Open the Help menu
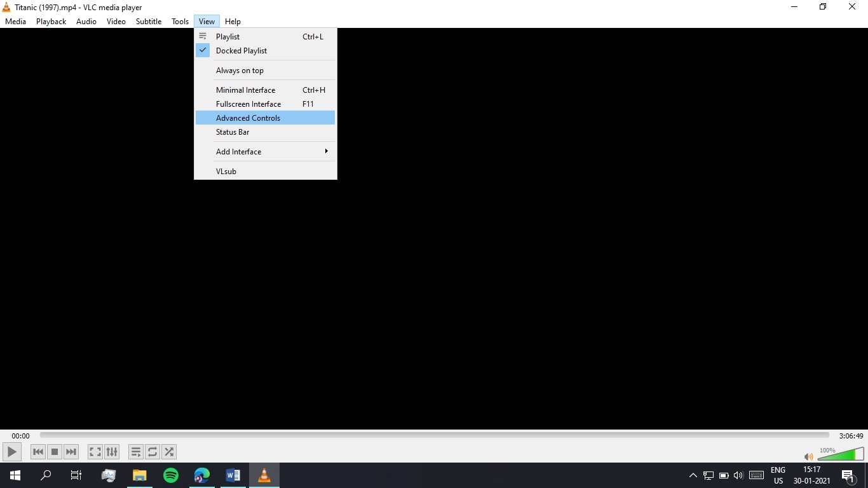Image resolution: width=868 pixels, height=488 pixels. [x=233, y=21]
